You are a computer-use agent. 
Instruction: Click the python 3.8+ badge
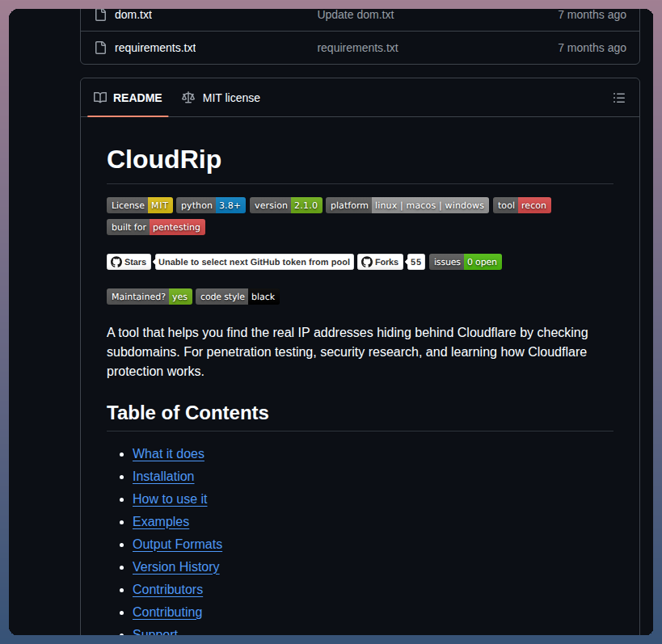[x=211, y=205]
